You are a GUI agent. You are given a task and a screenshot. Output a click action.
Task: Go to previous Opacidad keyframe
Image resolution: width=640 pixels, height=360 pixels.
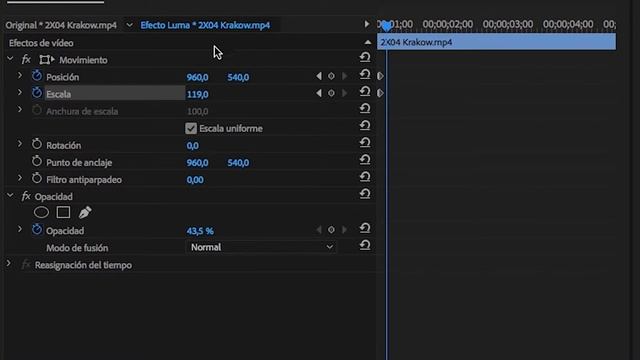pyautogui.click(x=318, y=230)
